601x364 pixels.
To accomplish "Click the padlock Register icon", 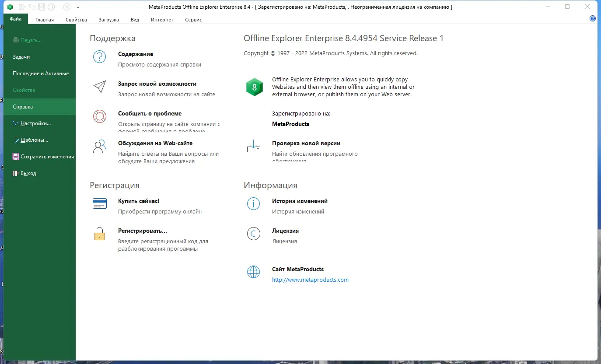I will coord(100,234).
